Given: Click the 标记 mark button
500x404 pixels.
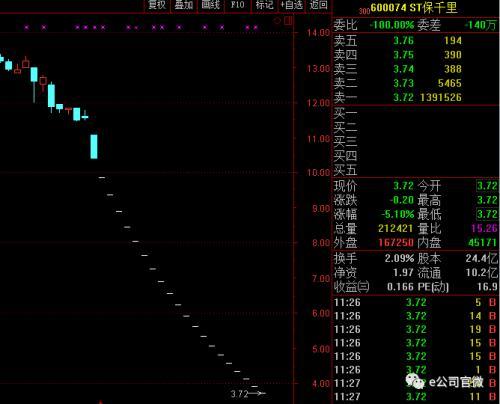Looking at the screenshot, I should tap(264, 5).
